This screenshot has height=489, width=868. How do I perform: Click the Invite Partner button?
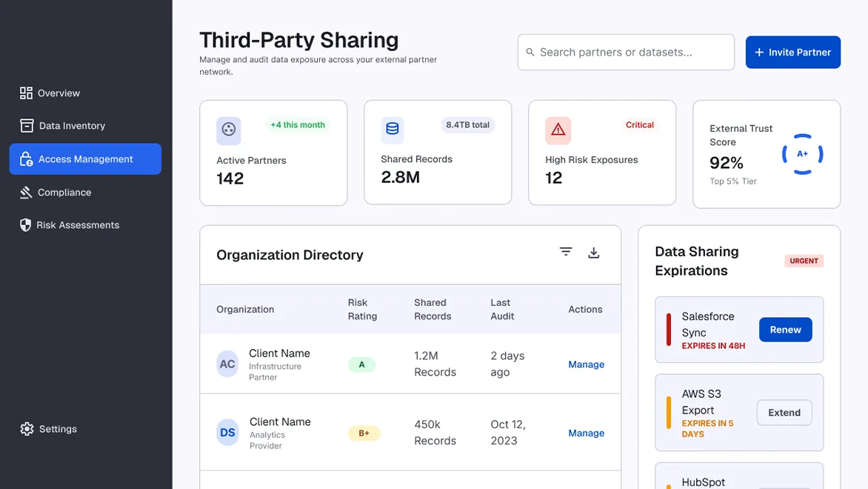pos(792,52)
